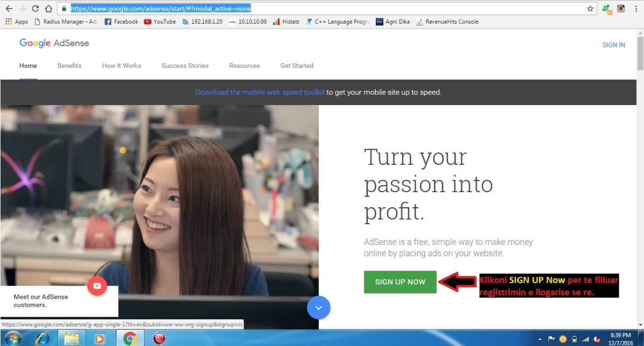This screenshot has width=644, height=346.
Task: Open the RevenueHits Console bookmark
Action: (x=447, y=22)
